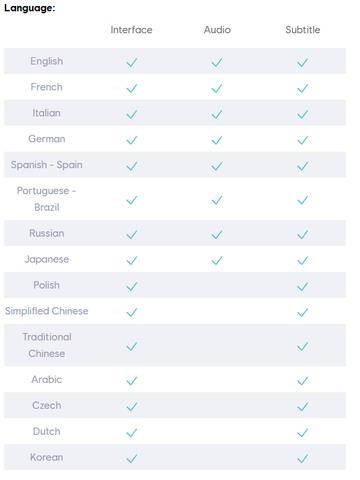Click the Japanese Audio checkmark
Viewport: 360px width, 480px height.
tap(217, 260)
